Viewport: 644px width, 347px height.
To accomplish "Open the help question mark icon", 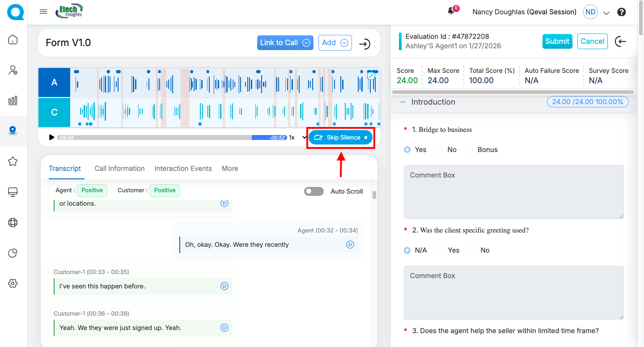I will pos(621,12).
